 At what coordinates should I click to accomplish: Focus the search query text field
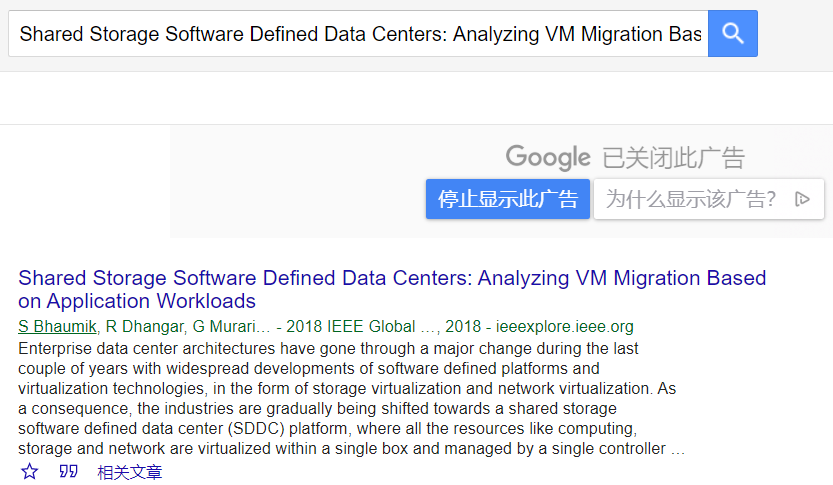(358, 34)
